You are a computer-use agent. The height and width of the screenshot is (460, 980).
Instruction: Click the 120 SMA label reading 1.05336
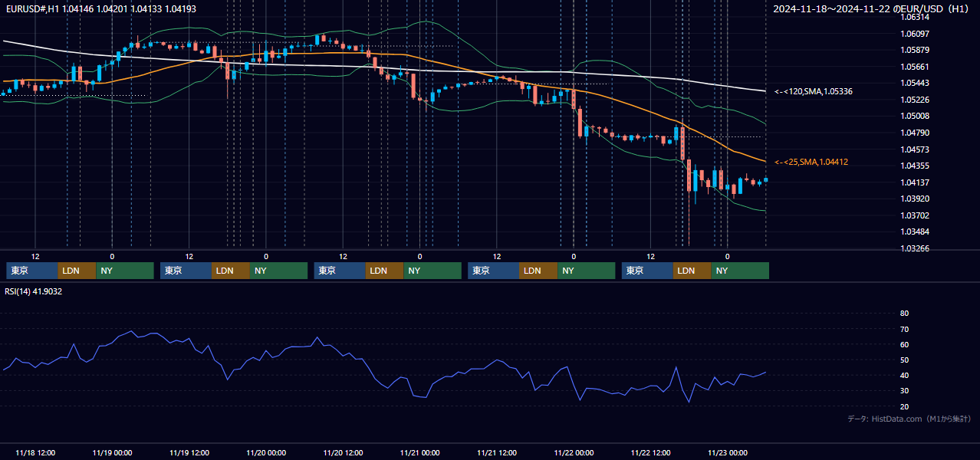pyautogui.click(x=814, y=91)
